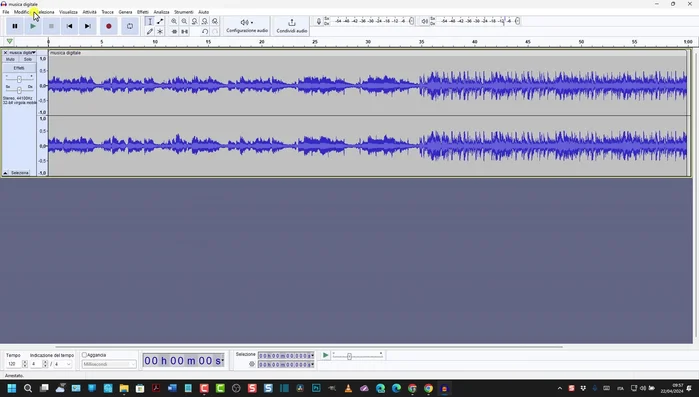The image size is (699, 397).
Task: Open the Tracce menu
Action: 107,12
